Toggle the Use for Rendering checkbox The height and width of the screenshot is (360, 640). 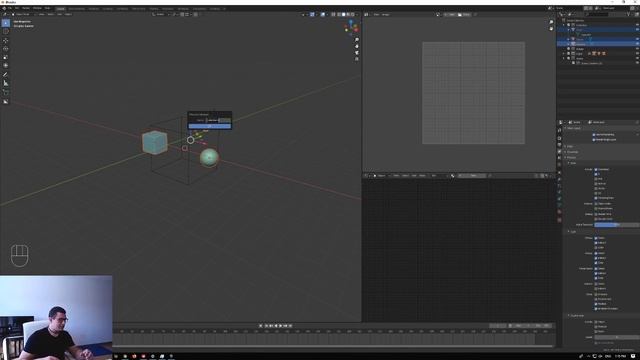[x=594, y=134]
